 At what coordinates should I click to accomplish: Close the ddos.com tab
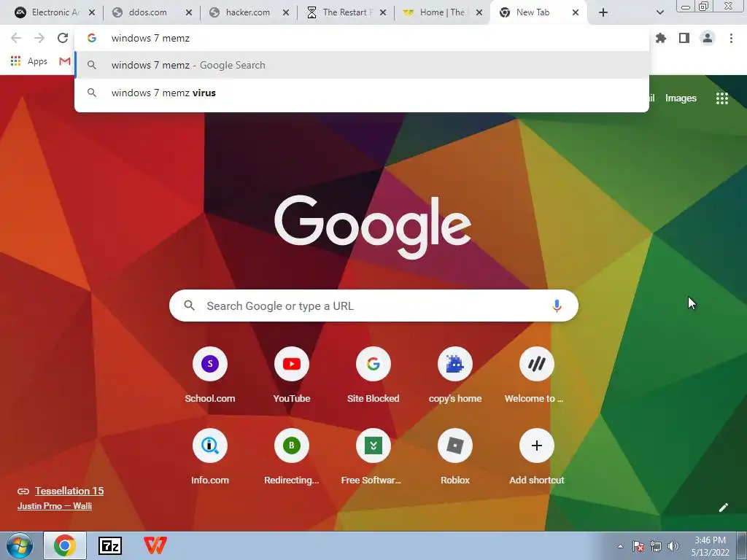pyautogui.click(x=189, y=12)
